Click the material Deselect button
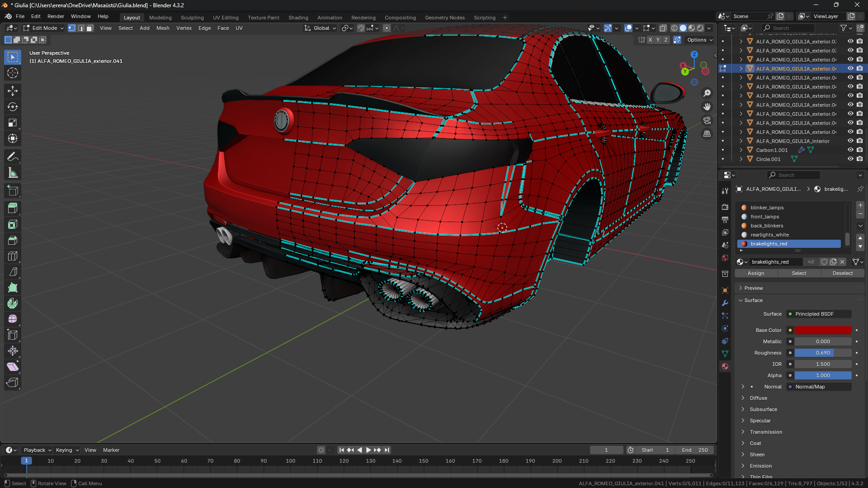Image resolution: width=868 pixels, height=488 pixels. click(843, 273)
